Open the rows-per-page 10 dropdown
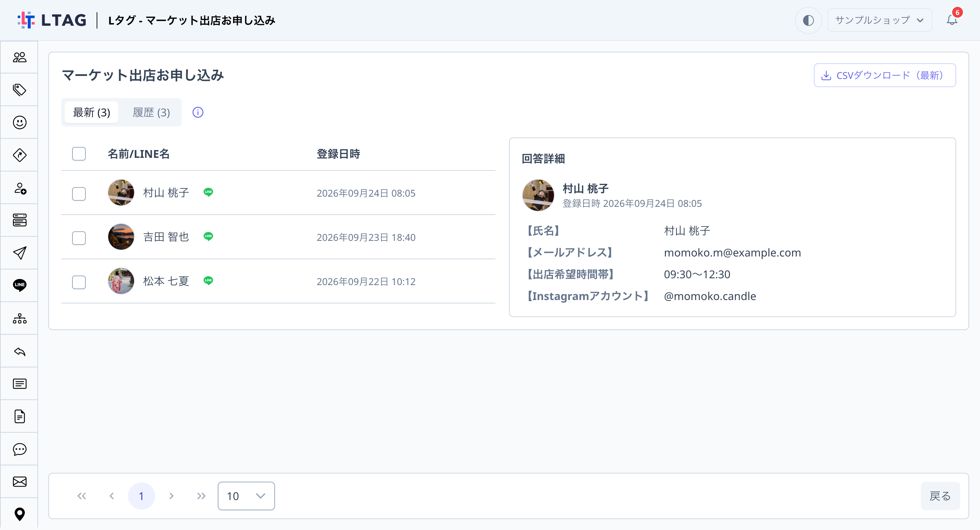 (246, 496)
